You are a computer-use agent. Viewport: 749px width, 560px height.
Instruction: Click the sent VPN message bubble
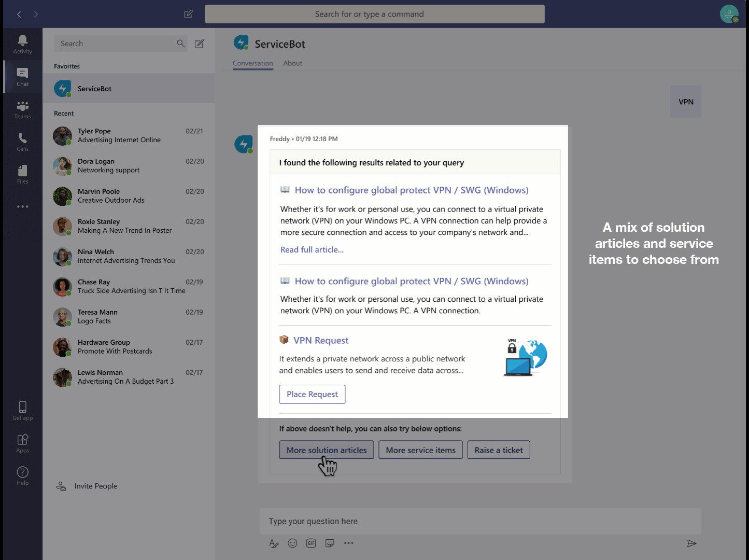click(686, 102)
